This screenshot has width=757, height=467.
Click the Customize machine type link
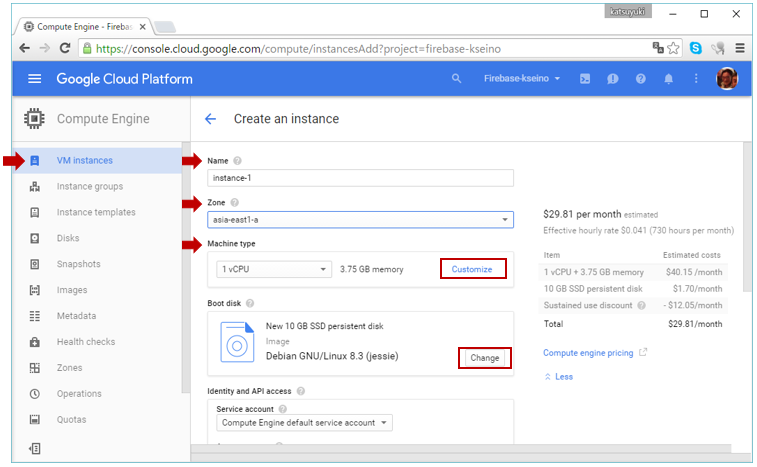472,269
